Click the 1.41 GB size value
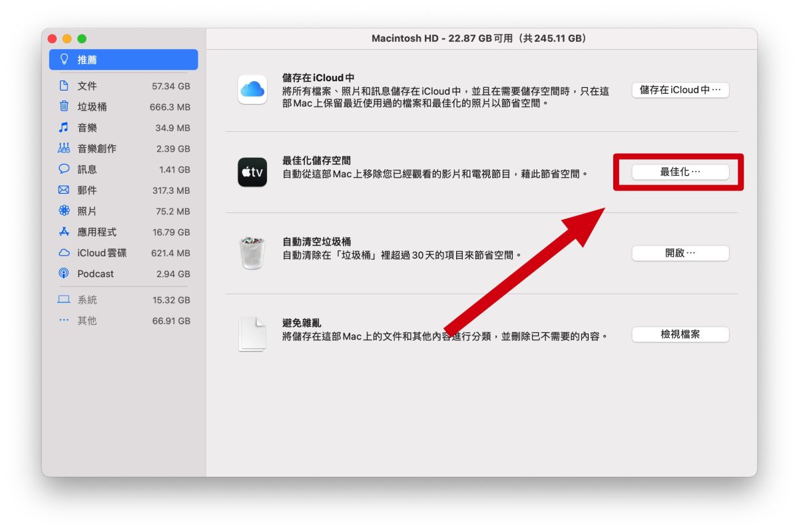 (x=174, y=169)
